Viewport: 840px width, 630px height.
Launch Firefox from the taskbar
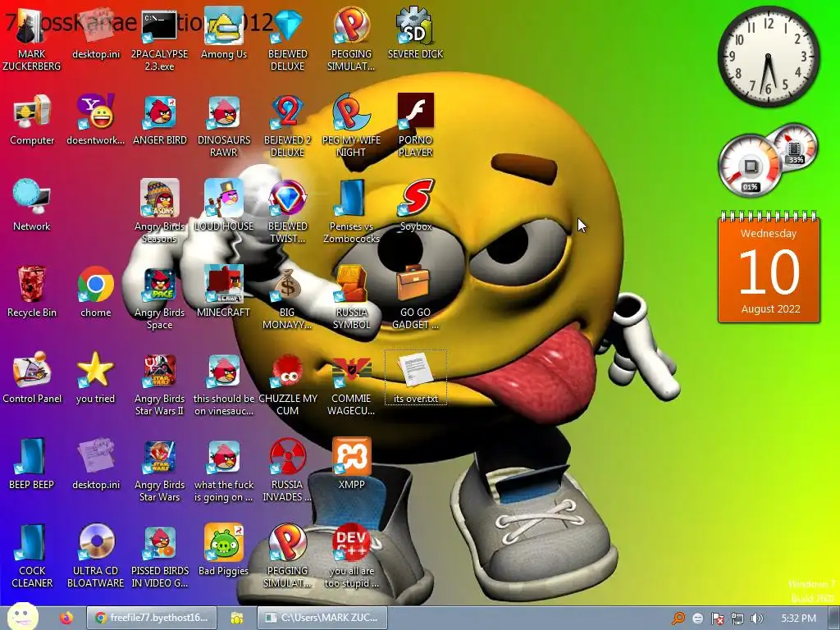point(66,618)
